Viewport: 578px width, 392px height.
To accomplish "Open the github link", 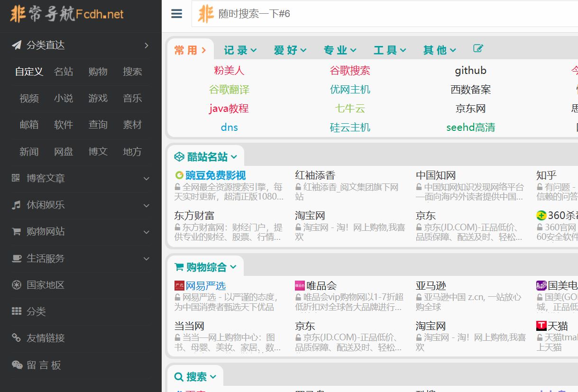I will tap(470, 71).
